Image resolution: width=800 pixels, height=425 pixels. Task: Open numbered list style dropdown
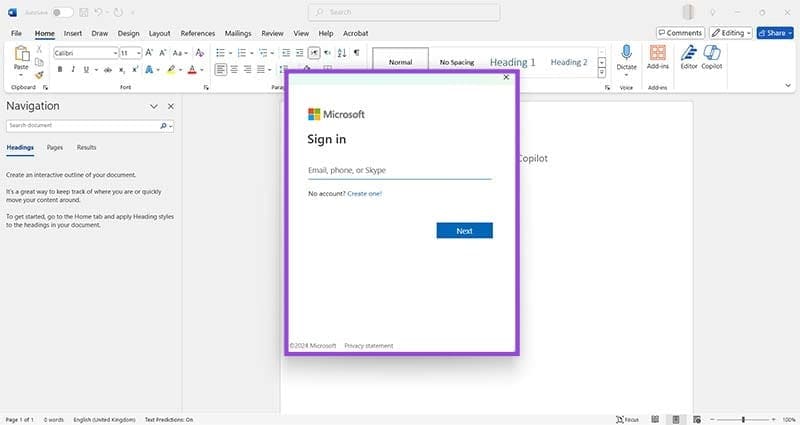(252, 53)
